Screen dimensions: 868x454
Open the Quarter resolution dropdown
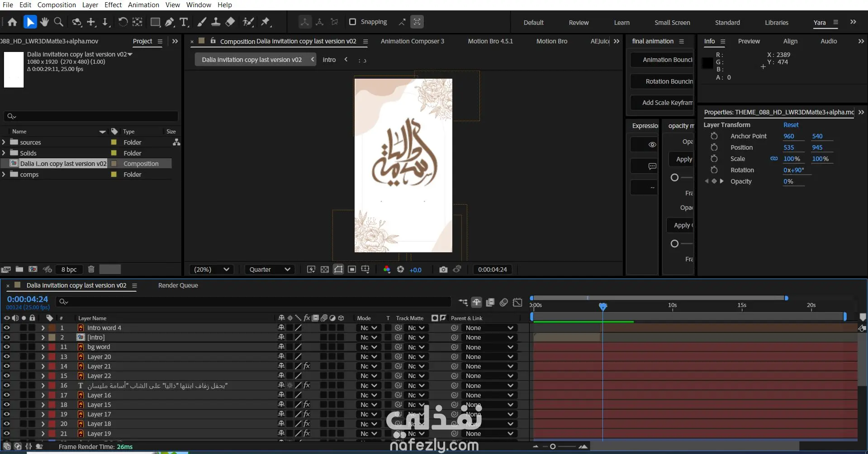(x=270, y=270)
